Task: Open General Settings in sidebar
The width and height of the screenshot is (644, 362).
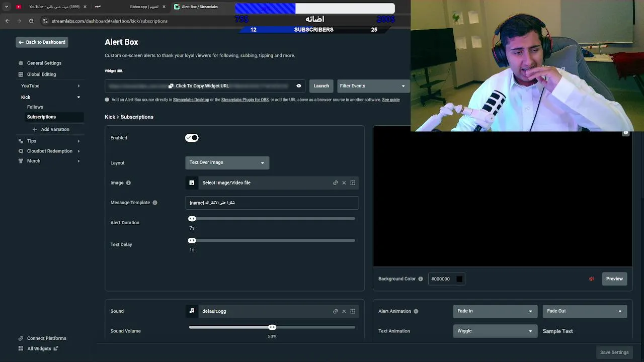Action: point(44,63)
